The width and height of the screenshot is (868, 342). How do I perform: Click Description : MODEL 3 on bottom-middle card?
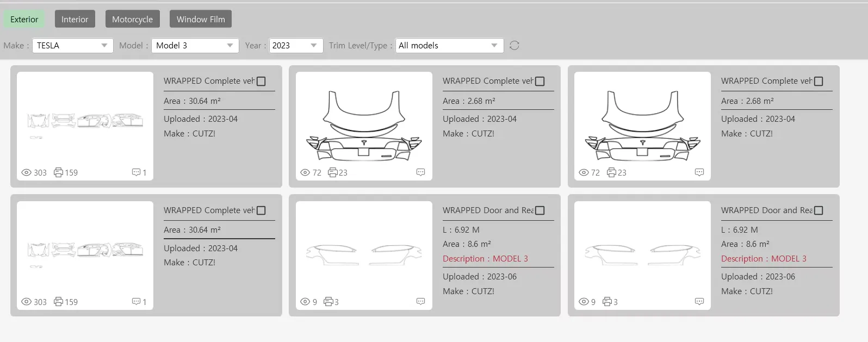tap(485, 259)
